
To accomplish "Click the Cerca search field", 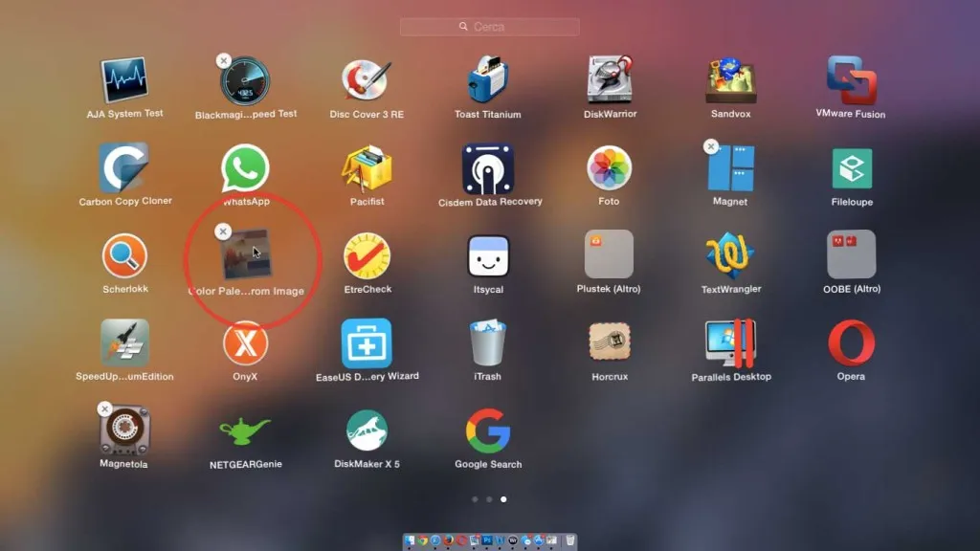I will click(x=489, y=26).
